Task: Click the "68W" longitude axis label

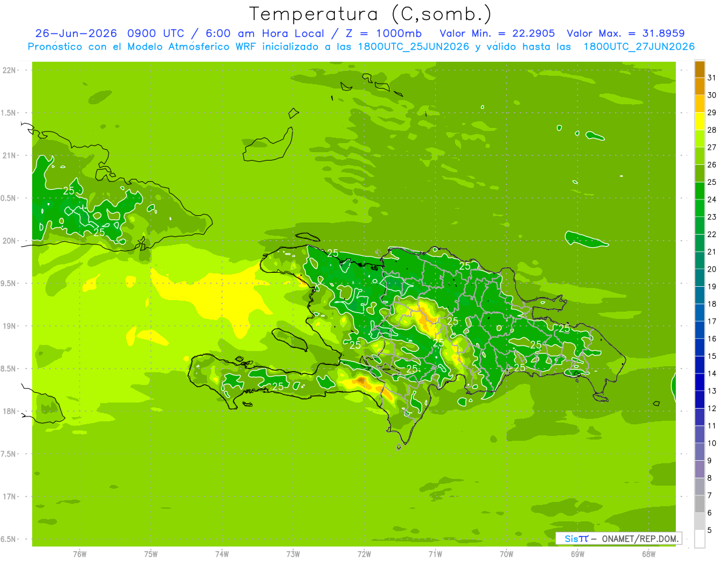Action: point(649,554)
